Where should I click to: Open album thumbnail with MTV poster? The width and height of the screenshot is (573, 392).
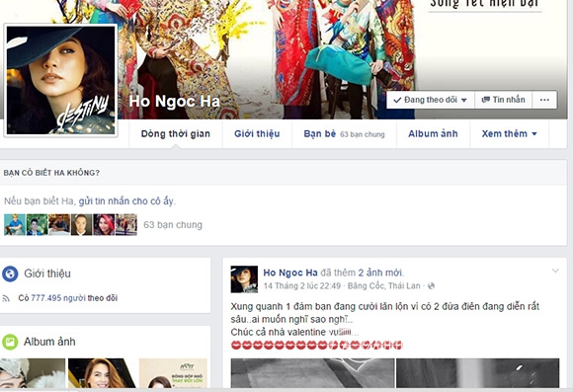coord(173,373)
